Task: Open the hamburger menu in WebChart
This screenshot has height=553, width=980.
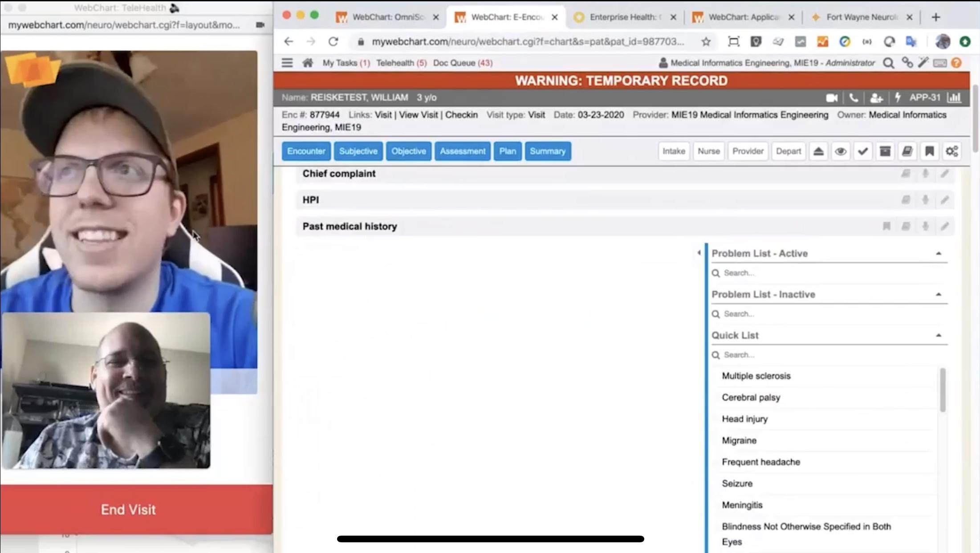Action: click(287, 63)
